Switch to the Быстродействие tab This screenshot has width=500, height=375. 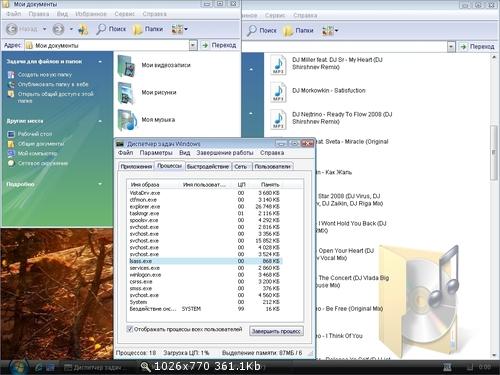208,166
